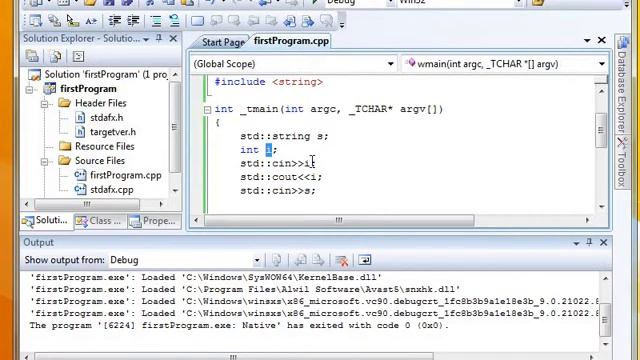Viewport: 640px width, 360px height.
Task: Open Show output from Debug dropdown
Action: tap(257, 260)
